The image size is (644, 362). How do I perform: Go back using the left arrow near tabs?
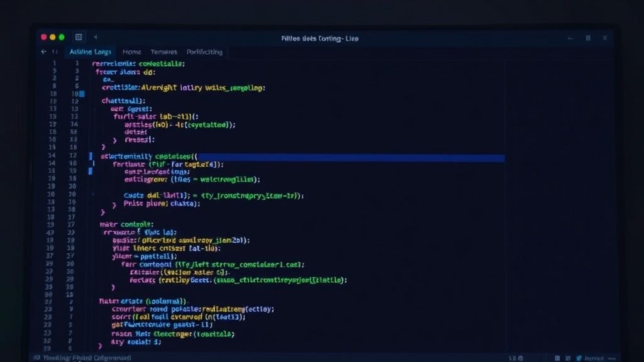(x=43, y=52)
